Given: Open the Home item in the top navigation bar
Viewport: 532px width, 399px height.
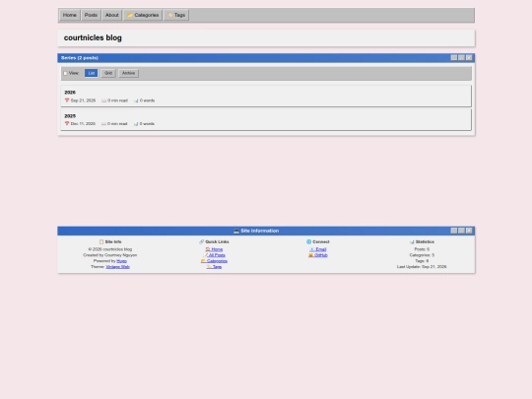Looking at the screenshot, I should (70, 15).
